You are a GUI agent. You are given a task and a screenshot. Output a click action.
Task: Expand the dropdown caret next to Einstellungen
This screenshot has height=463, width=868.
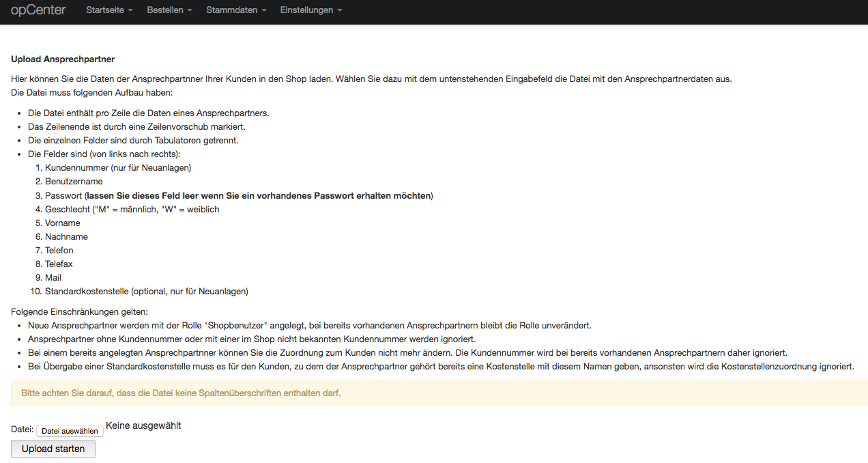pyautogui.click(x=338, y=11)
